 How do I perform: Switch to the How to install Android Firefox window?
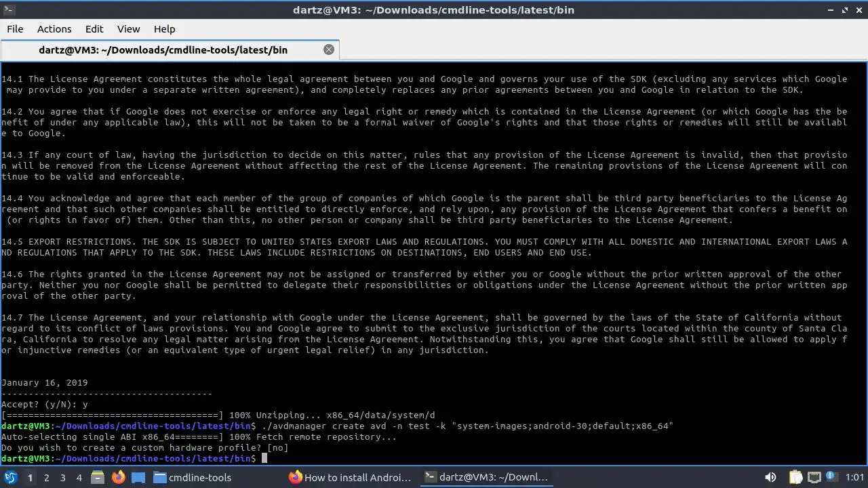click(x=351, y=477)
